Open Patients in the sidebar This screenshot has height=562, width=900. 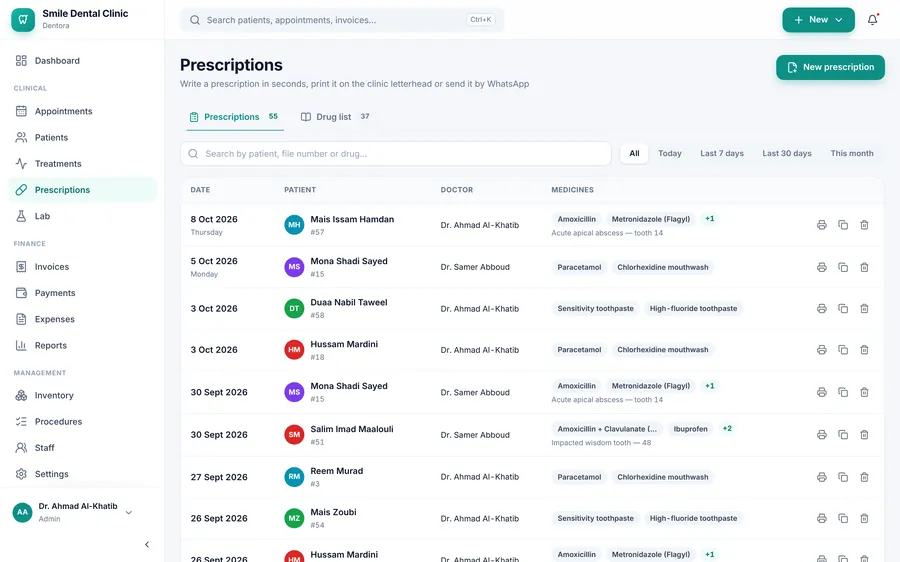(x=82, y=137)
